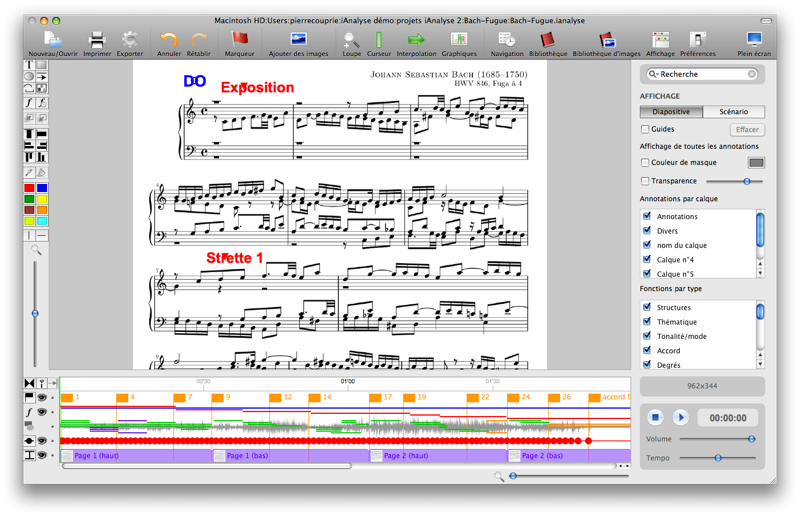
Task: Uncheck the Tonalité/mode function type
Action: point(647,335)
